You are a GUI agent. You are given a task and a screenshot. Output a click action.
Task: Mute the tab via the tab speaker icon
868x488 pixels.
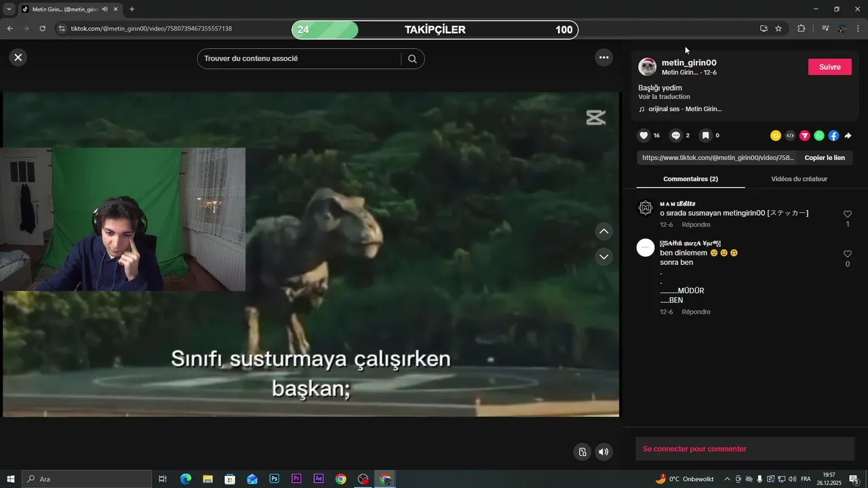coord(104,9)
